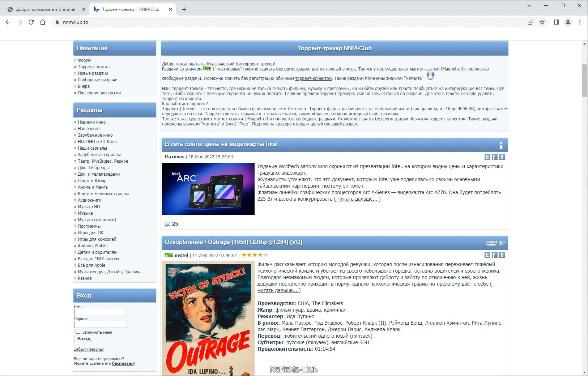The image size is (588, 376).
Task: Open the 'Аниме и Манга' section
Action: pos(93,187)
